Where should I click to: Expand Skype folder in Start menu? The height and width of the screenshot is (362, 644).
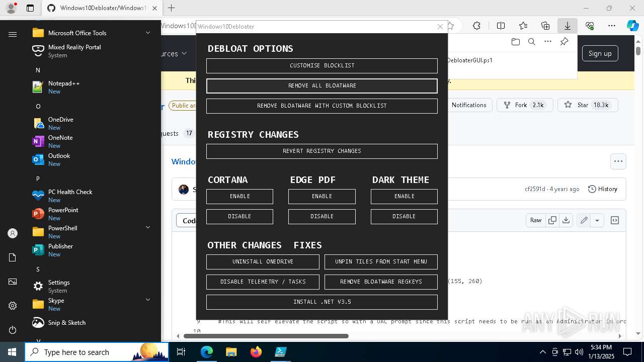click(x=148, y=300)
